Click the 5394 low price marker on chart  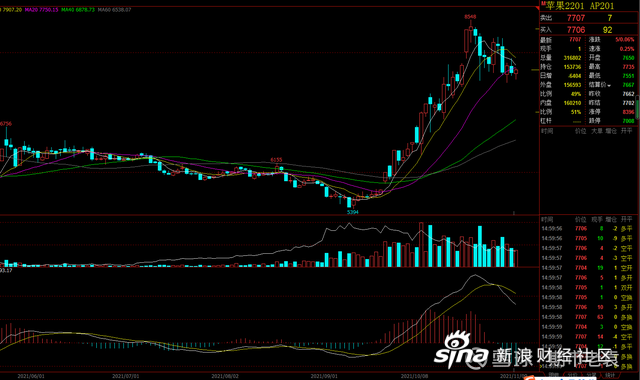(x=353, y=212)
